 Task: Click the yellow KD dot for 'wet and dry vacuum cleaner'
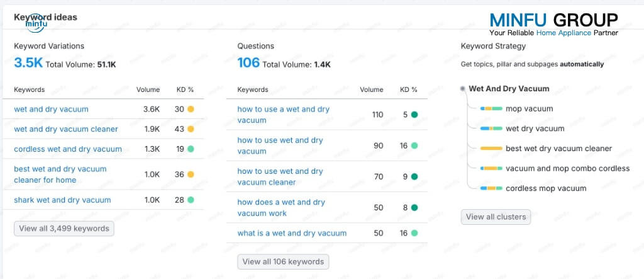coord(191,129)
